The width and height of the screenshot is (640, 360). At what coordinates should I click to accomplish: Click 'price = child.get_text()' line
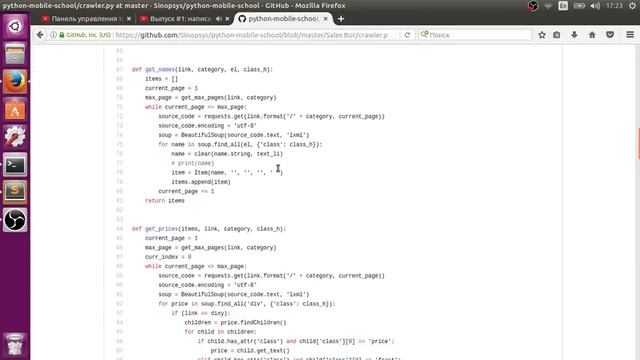(x=250, y=351)
